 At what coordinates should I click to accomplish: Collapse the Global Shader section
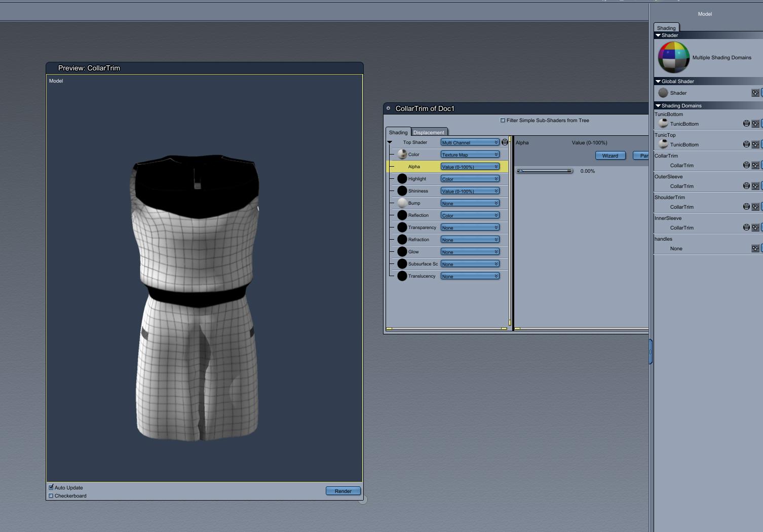tap(658, 82)
